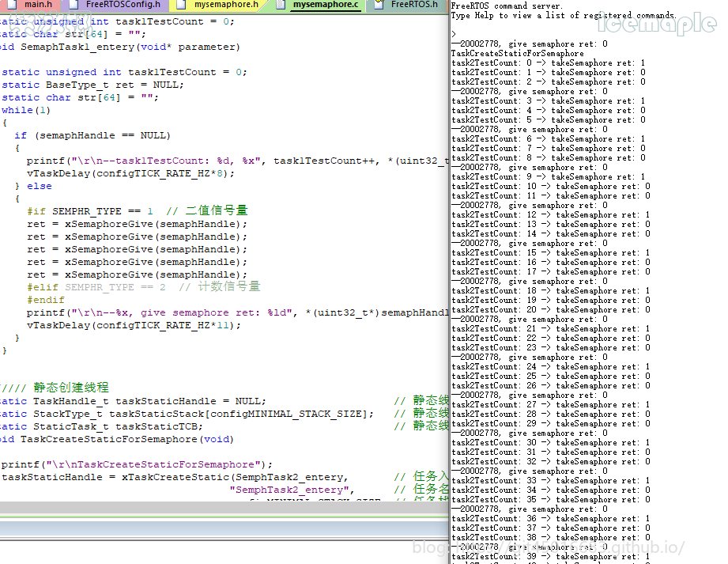Click terminal line 'task2TestCount: 36 -> takeSemaphore ret: 1'
The width and height of the screenshot is (728, 564).
[x=551, y=518]
